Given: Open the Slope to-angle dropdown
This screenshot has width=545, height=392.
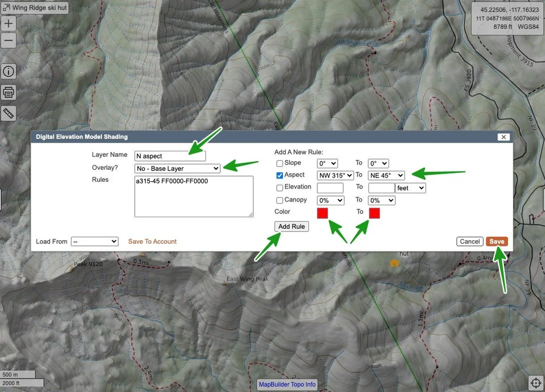Looking at the screenshot, I should point(378,163).
